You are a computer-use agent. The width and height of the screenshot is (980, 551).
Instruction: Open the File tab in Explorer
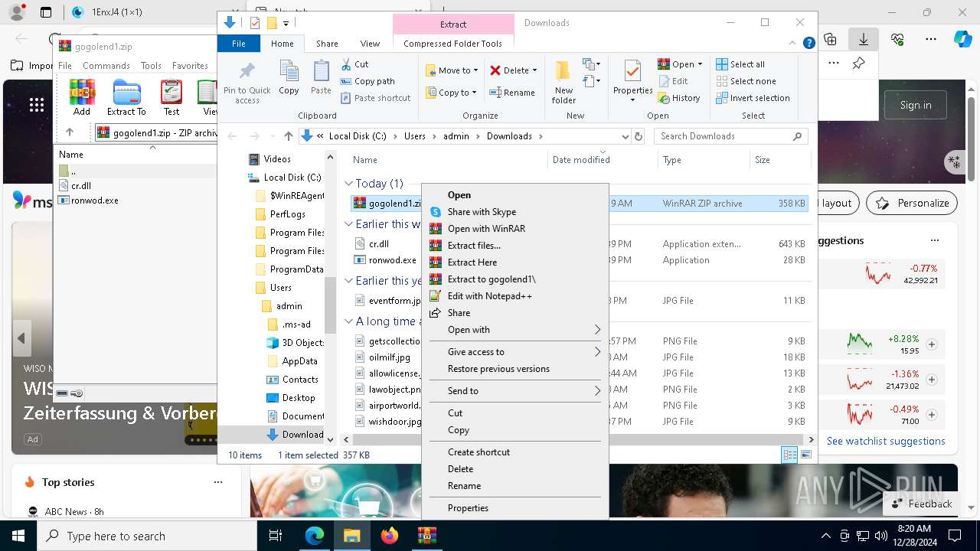239,44
